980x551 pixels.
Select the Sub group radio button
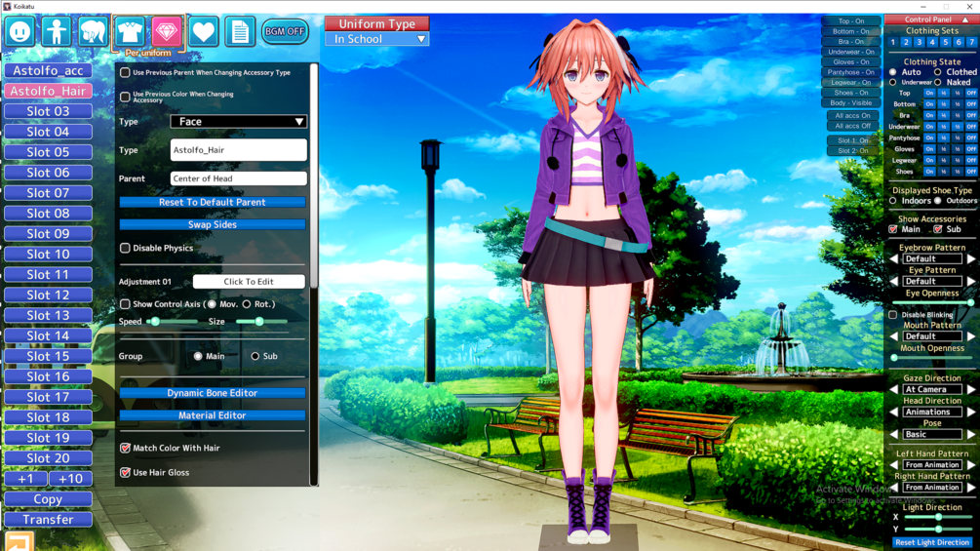click(255, 356)
